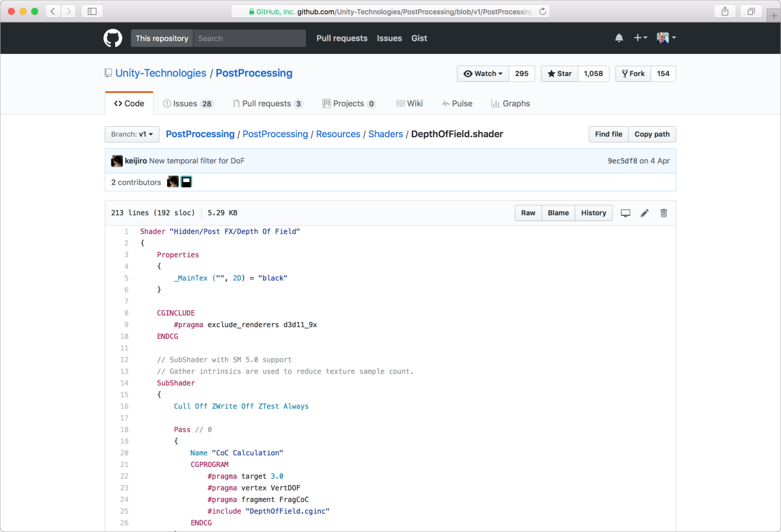Viewport: 781px width, 532px height.
Task: Select line number 20 in code
Action: click(x=124, y=453)
